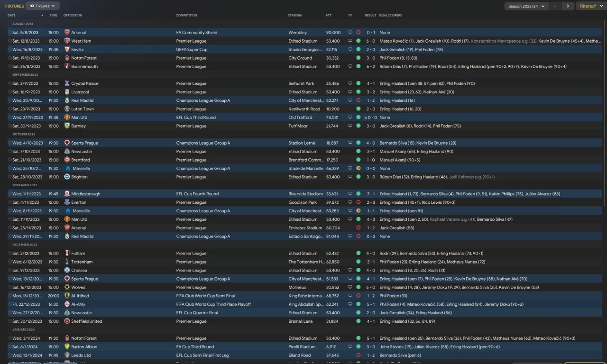
Task: Tick the selection circle on the Brighton row
Action: (9, 177)
